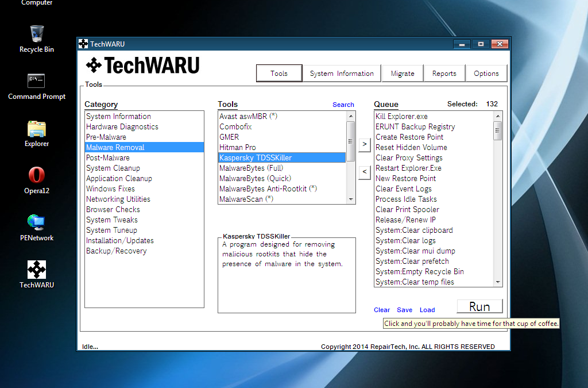Select Clear Event Logs queue item

coord(434,189)
